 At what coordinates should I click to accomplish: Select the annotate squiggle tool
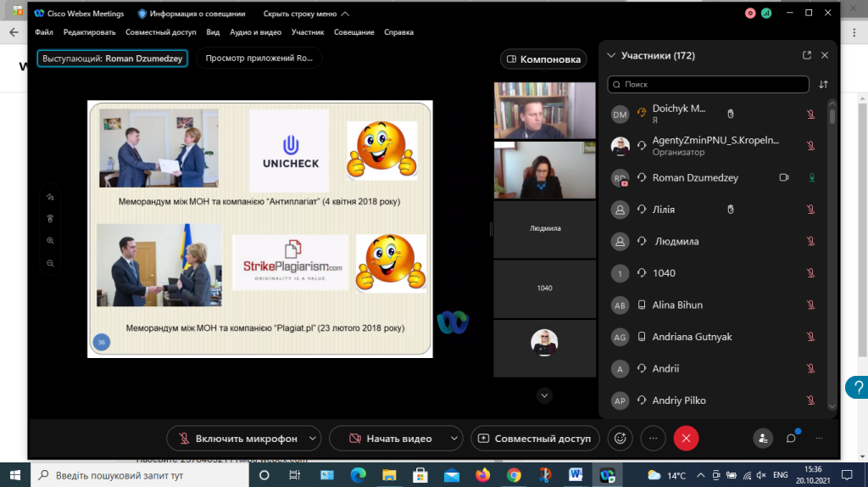pyautogui.click(x=51, y=197)
